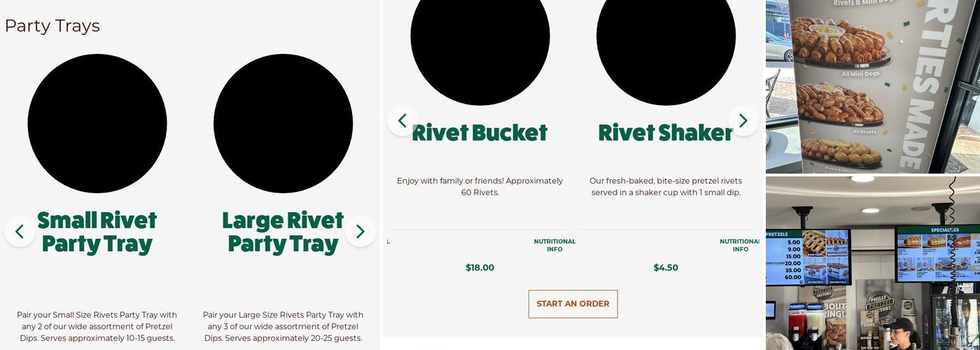Click the $18.00 Rivet Bucket price
Viewport: 980px width, 350px height.
tap(480, 267)
